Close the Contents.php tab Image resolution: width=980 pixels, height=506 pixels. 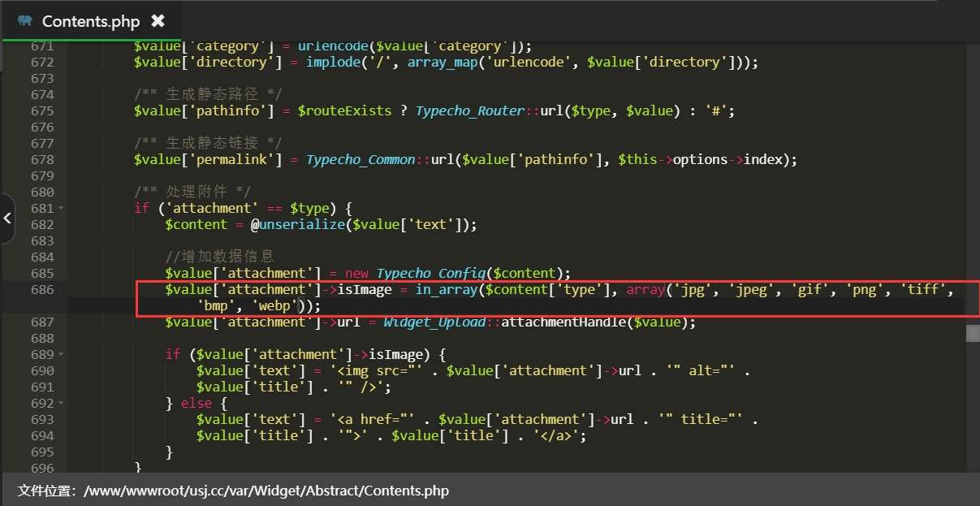tap(158, 20)
